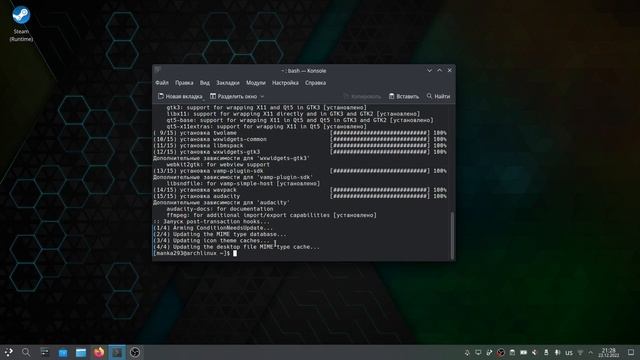The image size is (640, 360).
Task: Click the line '(15/15) установка audacity'
Action: coord(196,196)
